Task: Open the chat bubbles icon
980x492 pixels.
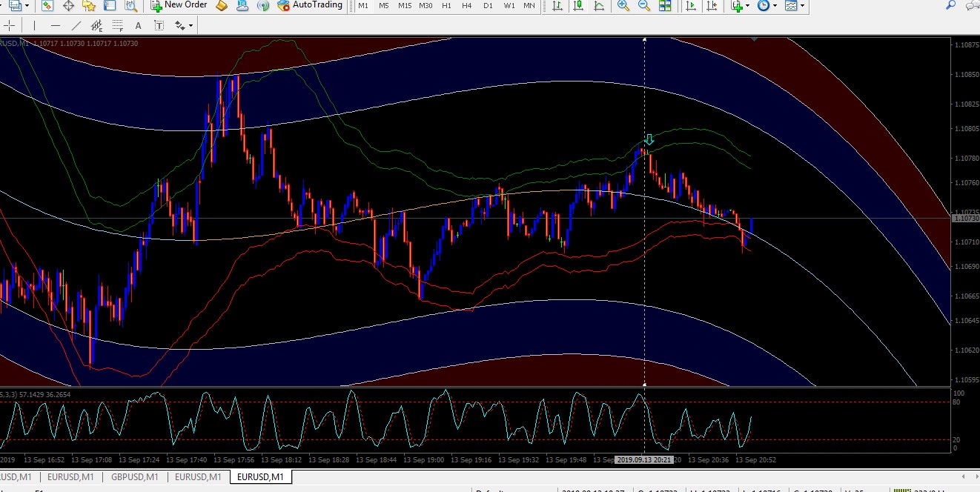Action: [x=971, y=5]
